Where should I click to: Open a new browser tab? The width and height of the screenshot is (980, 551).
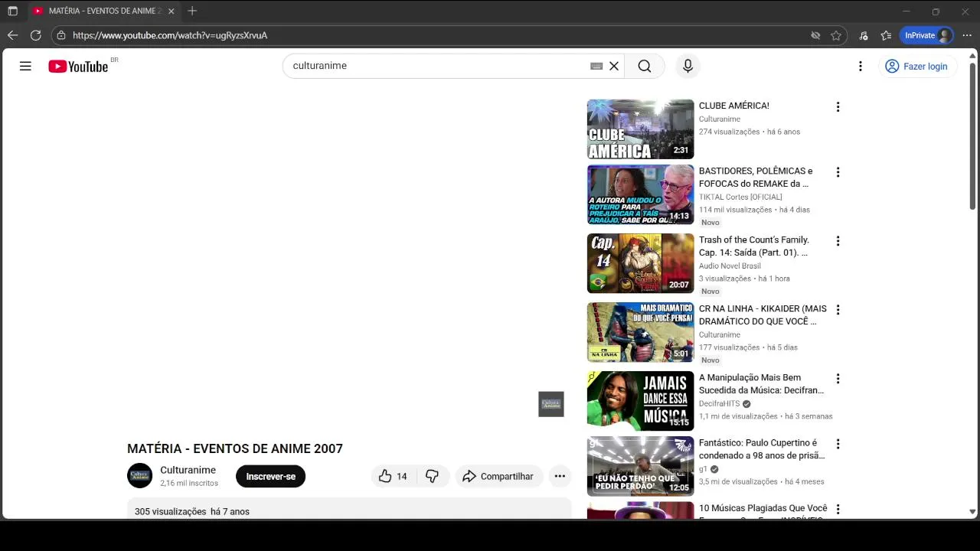[x=192, y=11]
